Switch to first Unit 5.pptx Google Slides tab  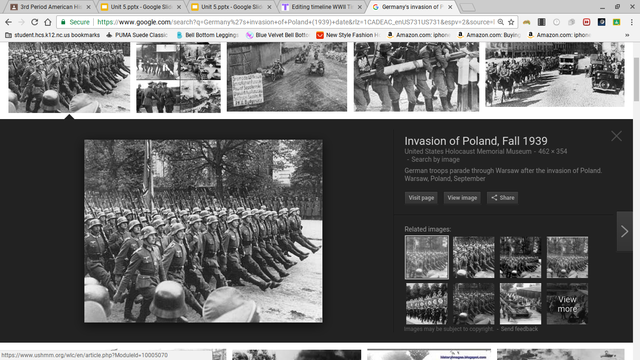click(141, 7)
